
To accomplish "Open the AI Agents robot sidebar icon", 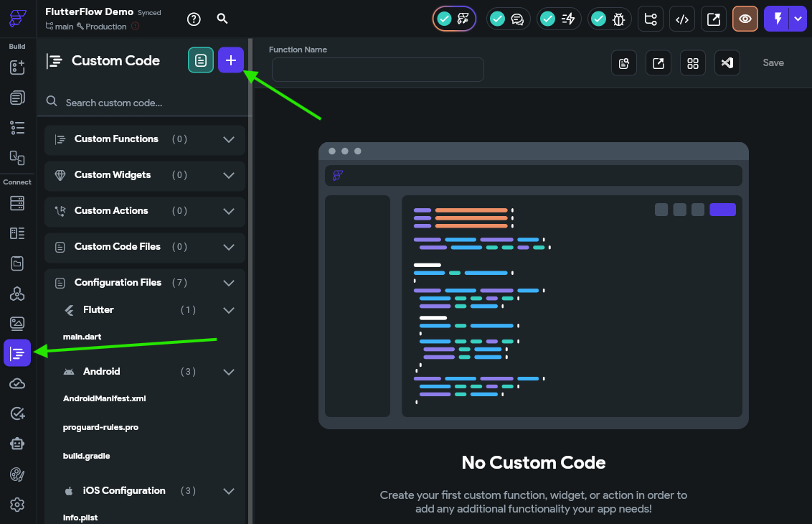I will tap(17, 444).
